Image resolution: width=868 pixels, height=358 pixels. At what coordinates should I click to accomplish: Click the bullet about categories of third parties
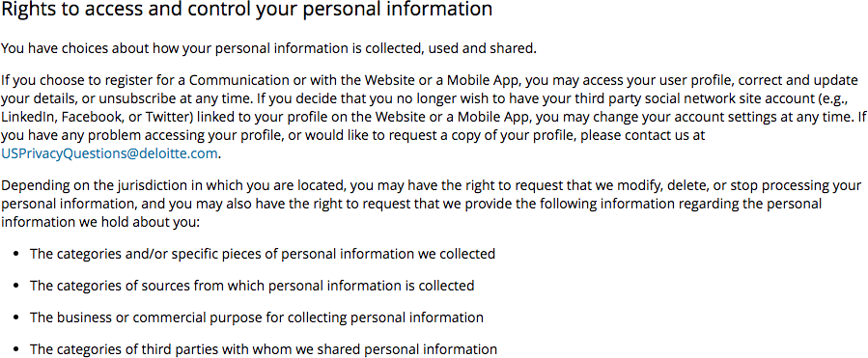pyautogui.click(x=264, y=349)
